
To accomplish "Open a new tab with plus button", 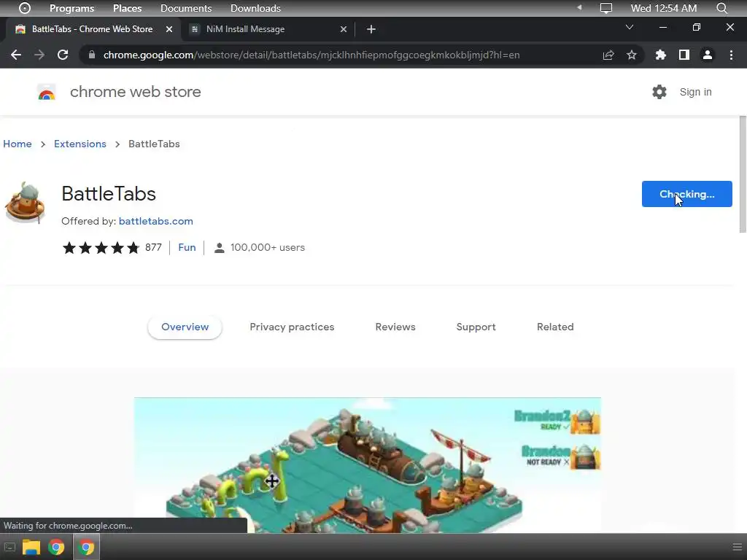I will point(371,29).
